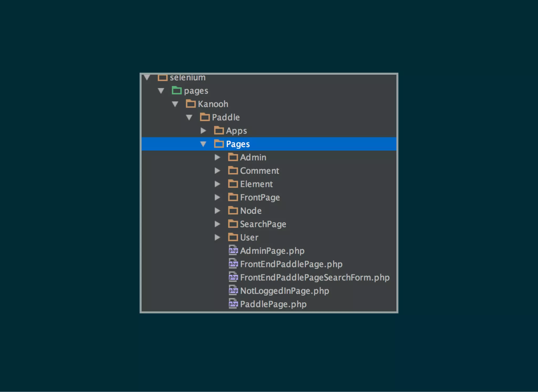Select the FrontPage folder label
Image resolution: width=538 pixels, height=392 pixels.
pos(260,197)
